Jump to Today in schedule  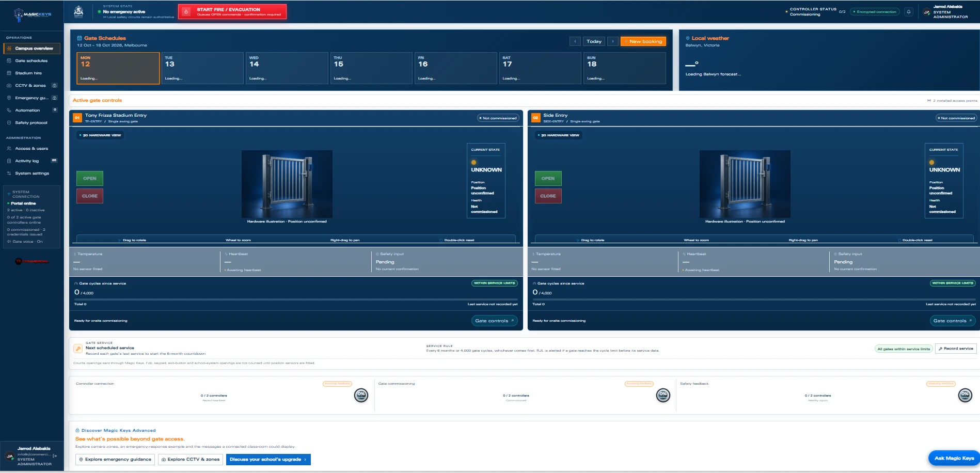pyautogui.click(x=594, y=41)
